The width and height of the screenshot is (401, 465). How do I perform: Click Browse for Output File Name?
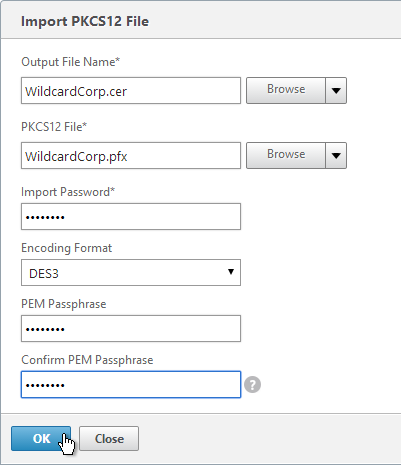[286, 90]
